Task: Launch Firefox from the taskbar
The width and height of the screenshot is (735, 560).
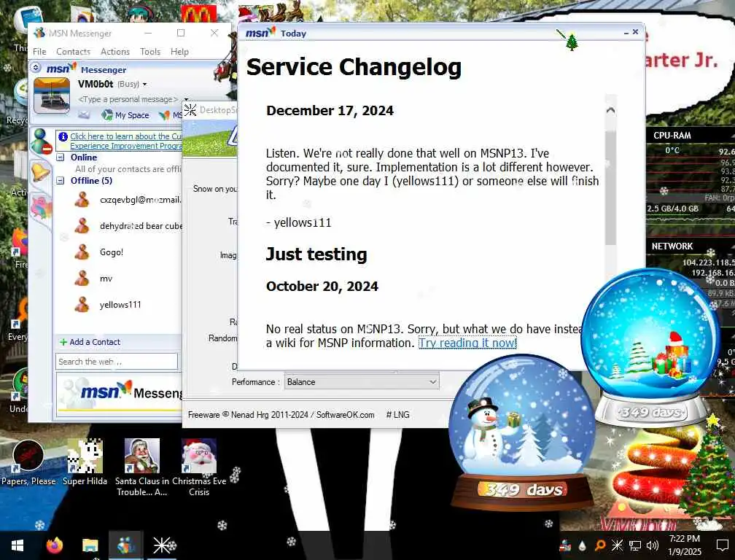Action: point(55,545)
